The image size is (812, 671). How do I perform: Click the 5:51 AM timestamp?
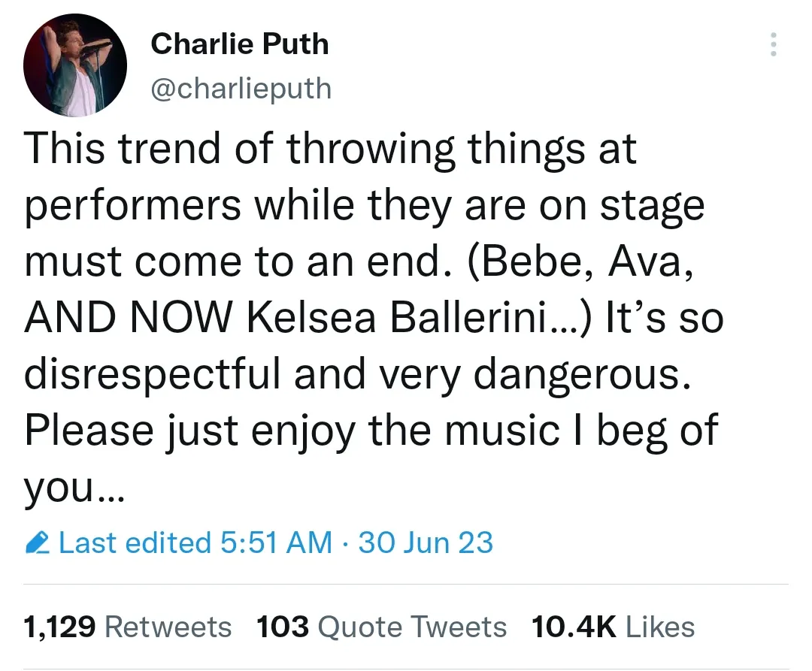click(276, 543)
